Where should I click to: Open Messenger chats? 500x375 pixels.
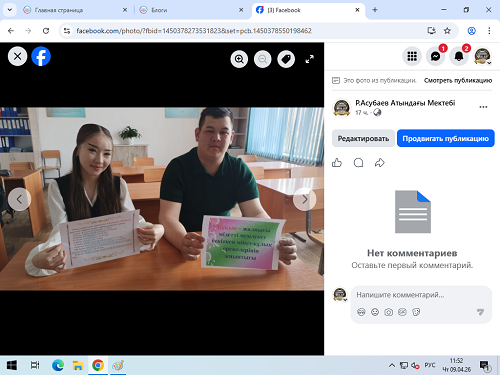[435, 56]
